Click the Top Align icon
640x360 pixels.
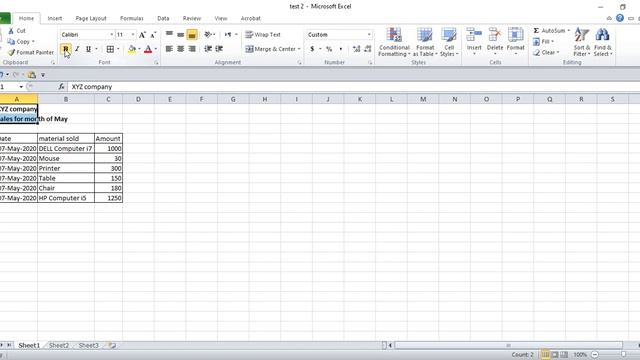click(169, 35)
